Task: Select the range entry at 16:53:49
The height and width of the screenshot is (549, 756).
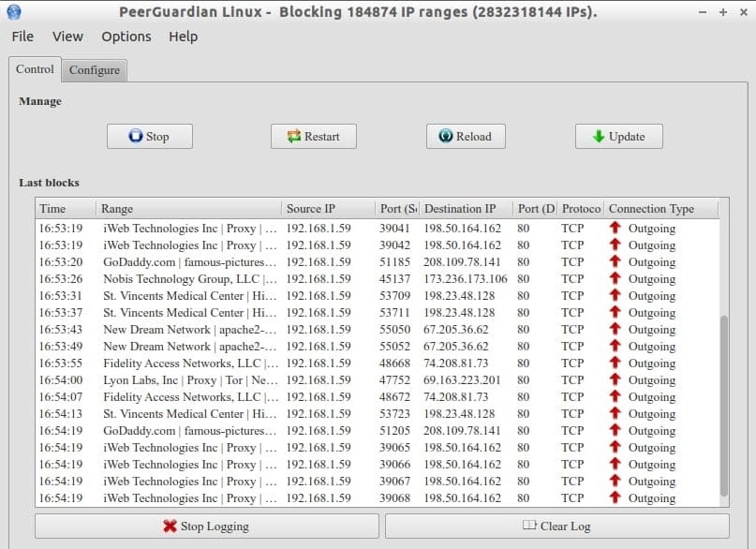Action: (190, 347)
